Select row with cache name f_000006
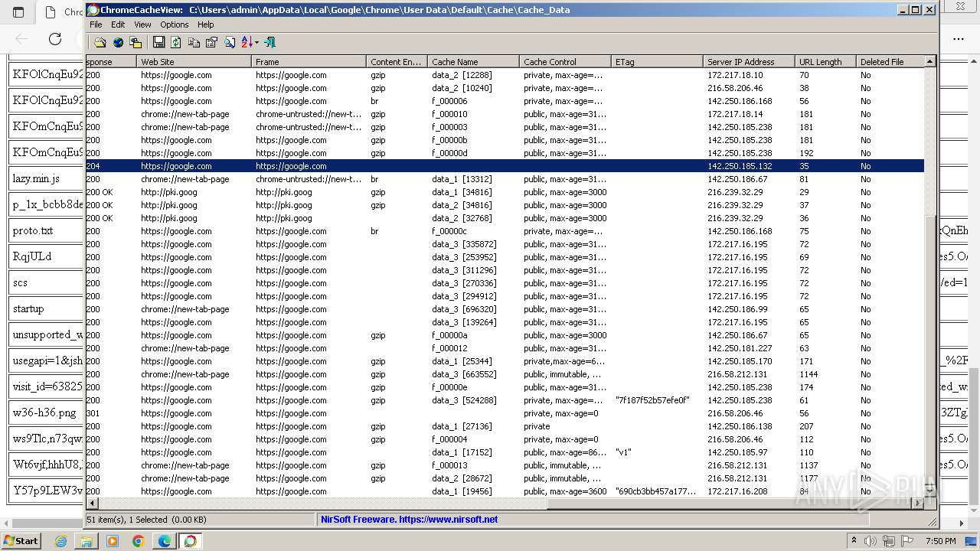Screen dimensions: 980x551 (x=505, y=101)
